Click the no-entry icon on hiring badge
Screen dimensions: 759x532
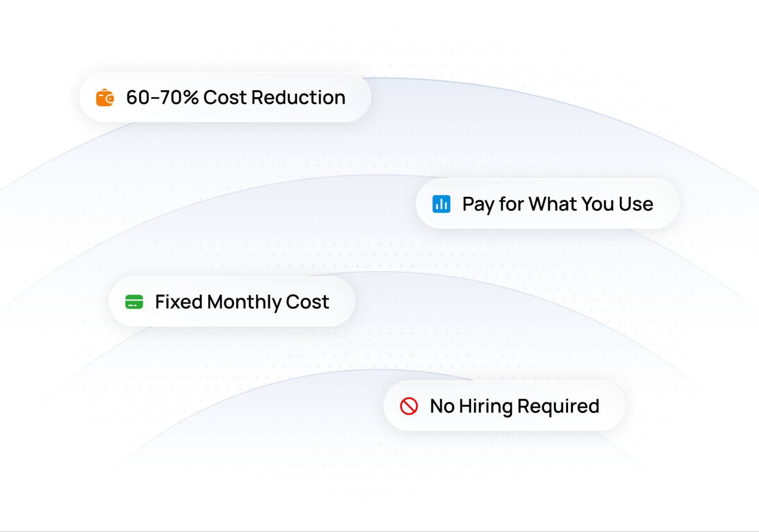(x=409, y=406)
